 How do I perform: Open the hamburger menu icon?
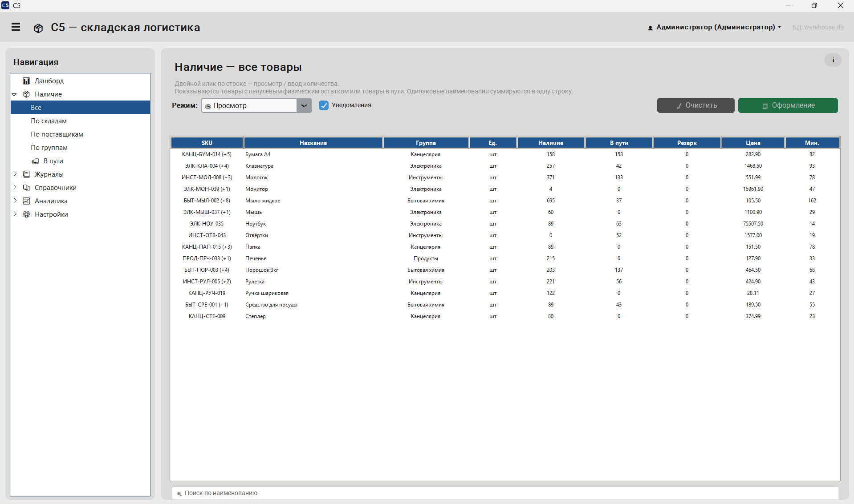tap(16, 27)
